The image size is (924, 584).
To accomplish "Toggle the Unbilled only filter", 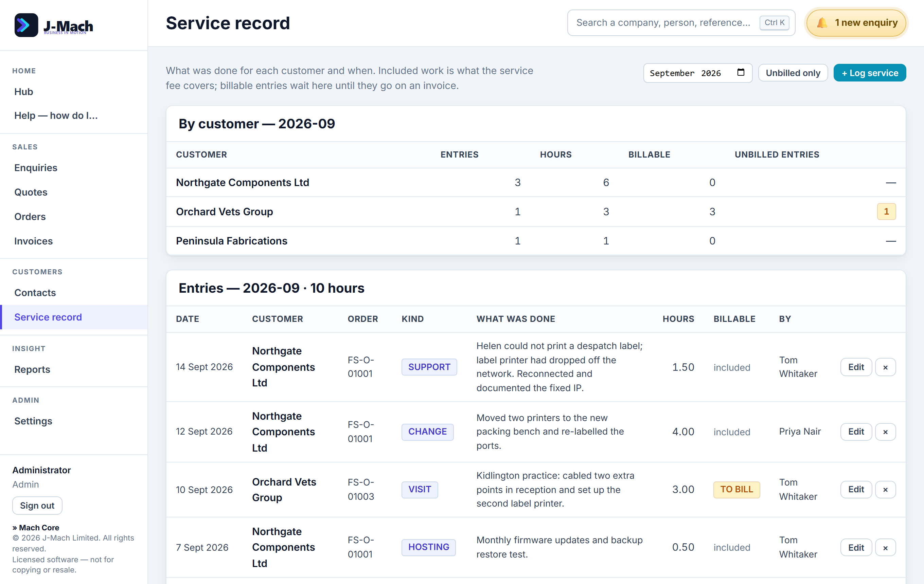I will (793, 73).
